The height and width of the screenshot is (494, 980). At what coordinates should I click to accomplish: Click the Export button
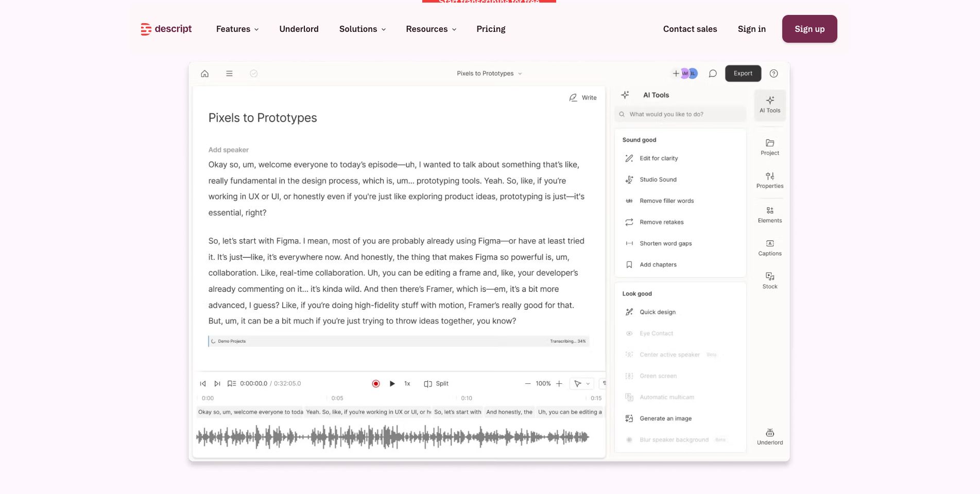click(x=743, y=74)
